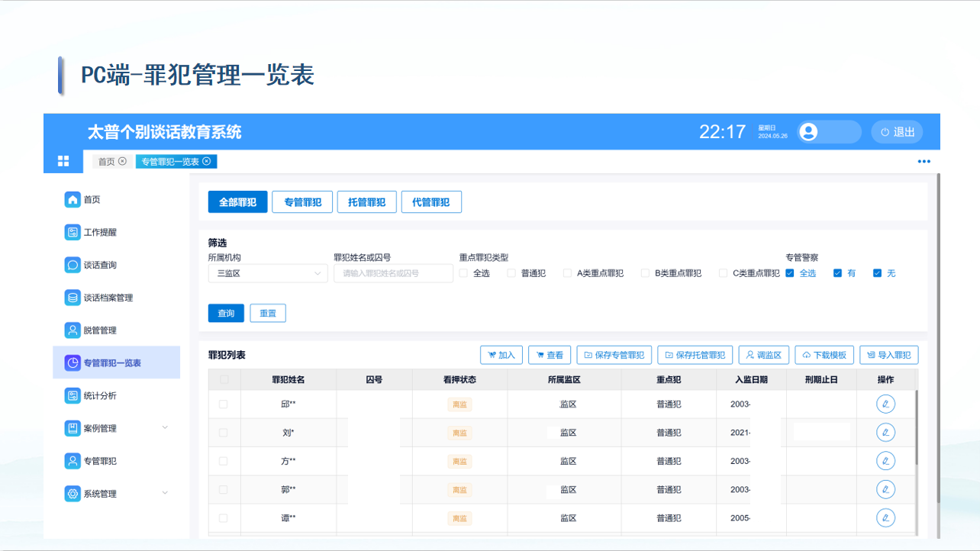Edit the 刘* row using pencil icon

click(885, 433)
